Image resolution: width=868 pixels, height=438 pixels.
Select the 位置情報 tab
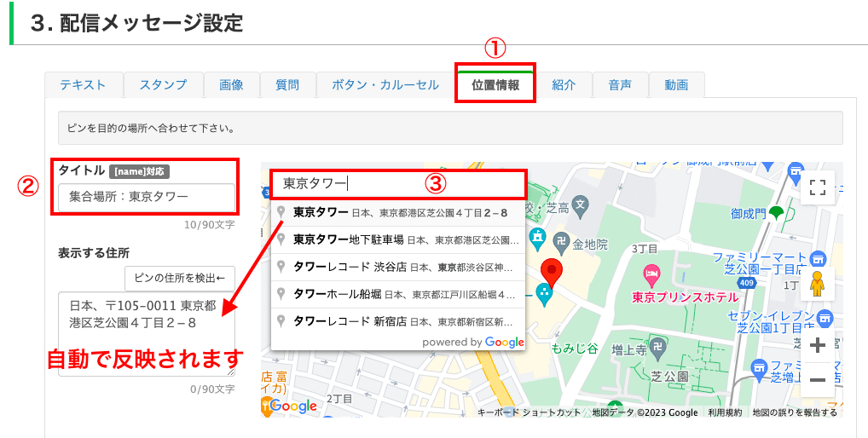(x=495, y=84)
